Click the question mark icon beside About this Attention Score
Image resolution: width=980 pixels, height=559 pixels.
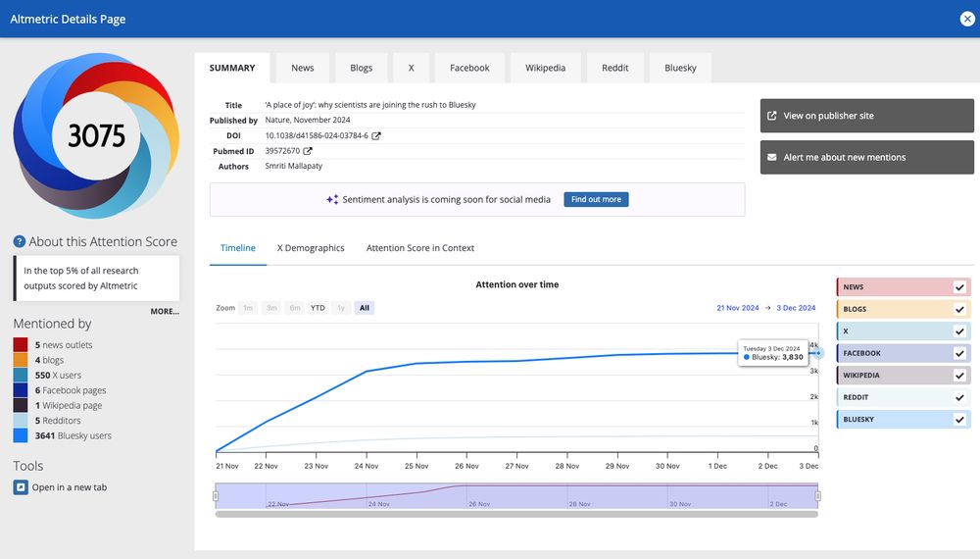[x=20, y=241]
